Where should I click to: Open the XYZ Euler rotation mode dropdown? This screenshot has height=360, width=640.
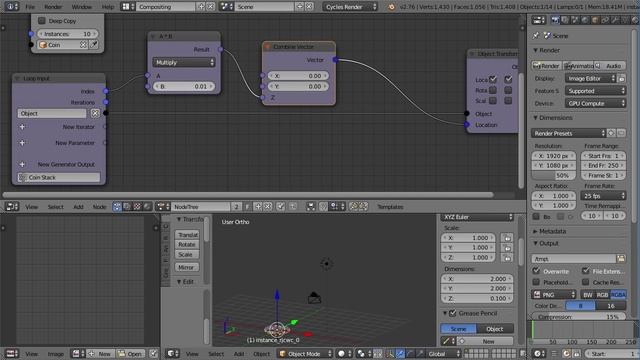pos(477,217)
